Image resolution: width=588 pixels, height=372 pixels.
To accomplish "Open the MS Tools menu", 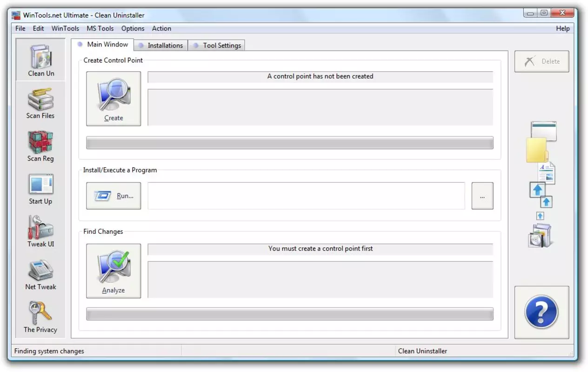I will (100, 28).
